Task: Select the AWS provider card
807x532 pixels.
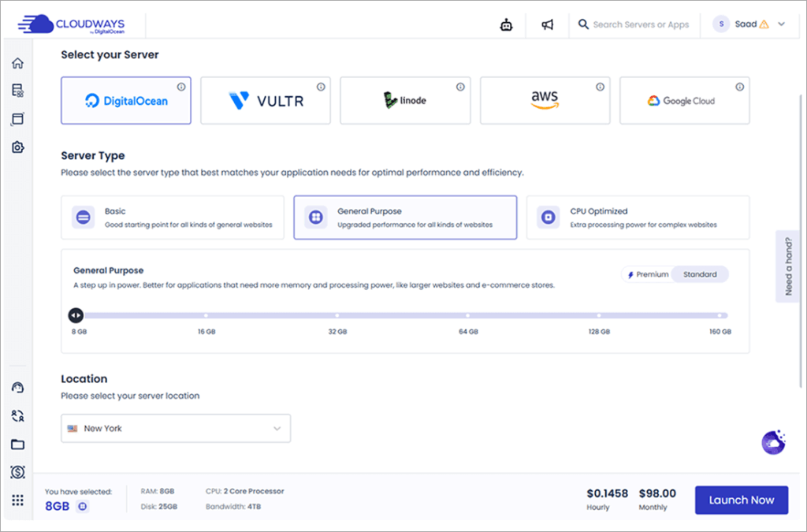Action: point(545,101)
